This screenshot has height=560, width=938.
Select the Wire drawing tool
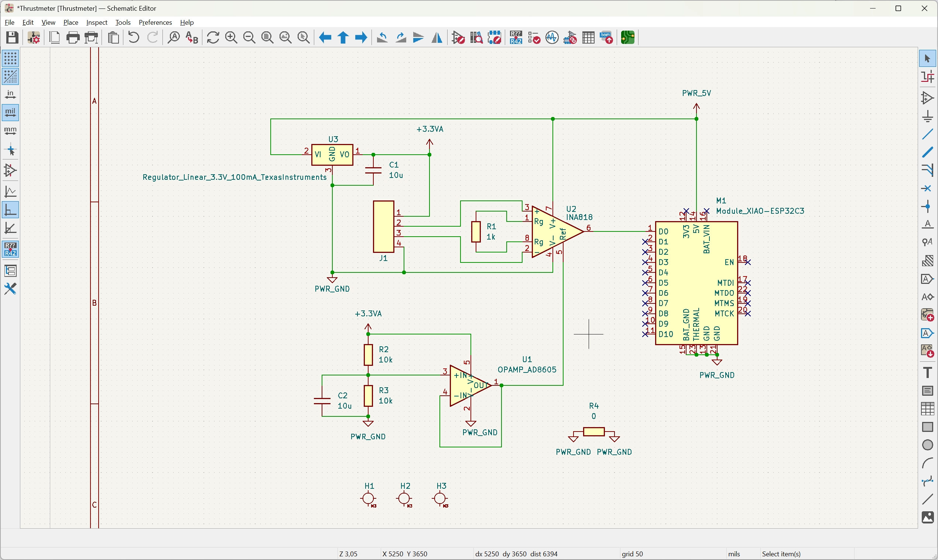click(928, 134)
